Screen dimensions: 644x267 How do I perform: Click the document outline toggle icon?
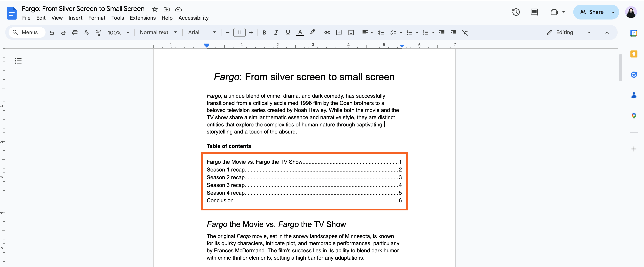[18, 61]
